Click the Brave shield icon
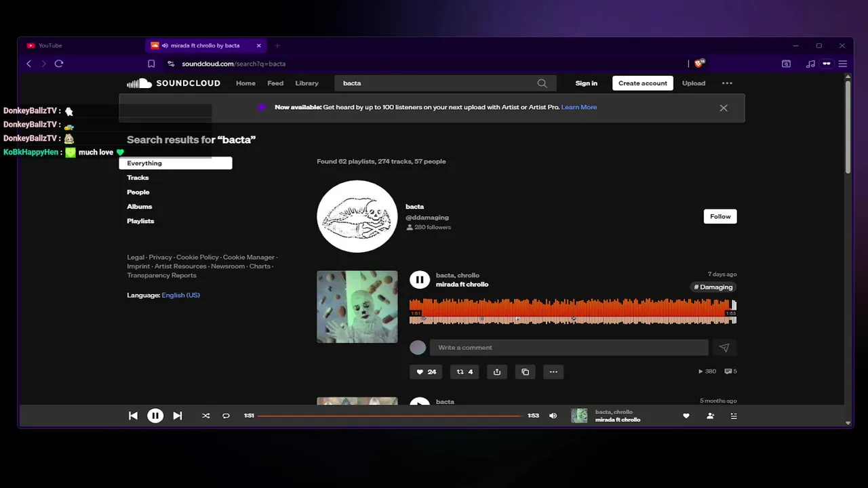 click(x=700, y=63)
